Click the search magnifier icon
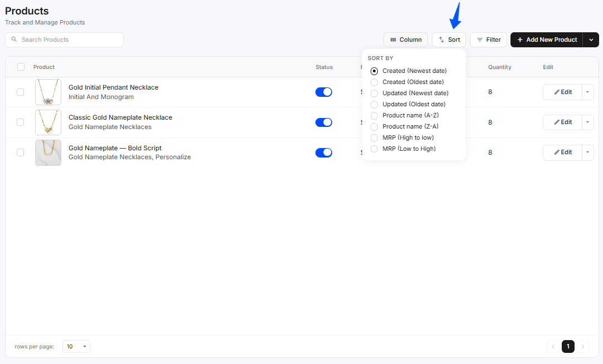 click(14, 40)
